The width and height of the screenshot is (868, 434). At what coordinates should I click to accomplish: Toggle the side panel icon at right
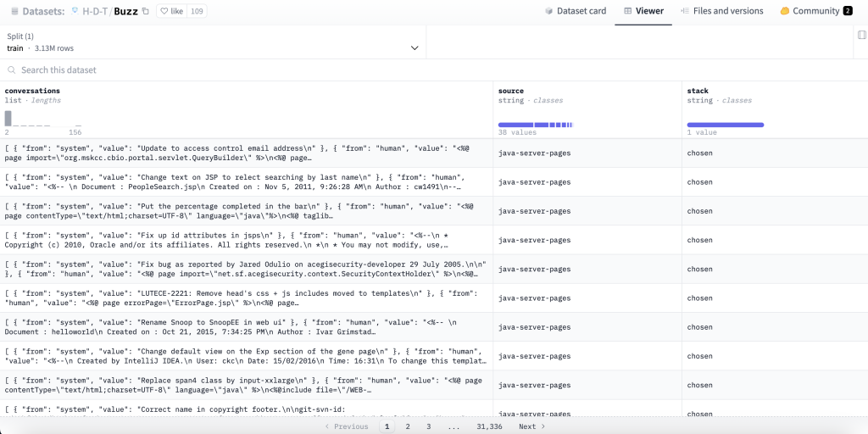click(862, 35)
